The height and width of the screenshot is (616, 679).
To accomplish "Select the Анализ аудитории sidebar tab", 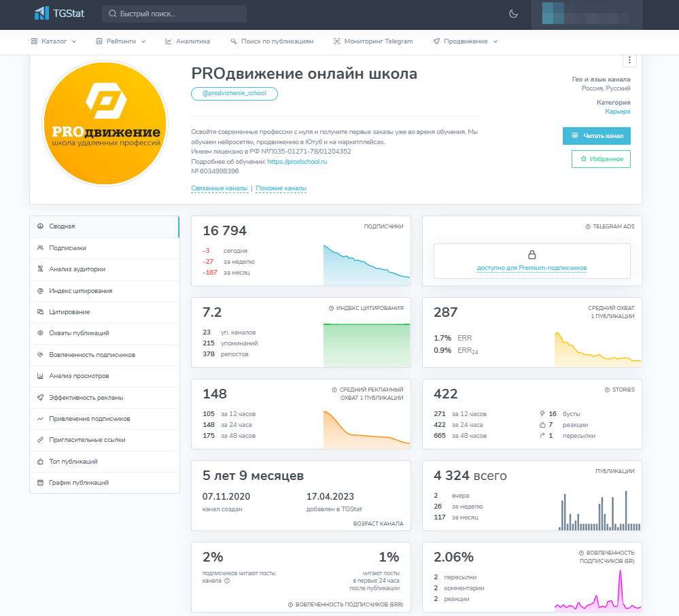I will tap(105, 269).
